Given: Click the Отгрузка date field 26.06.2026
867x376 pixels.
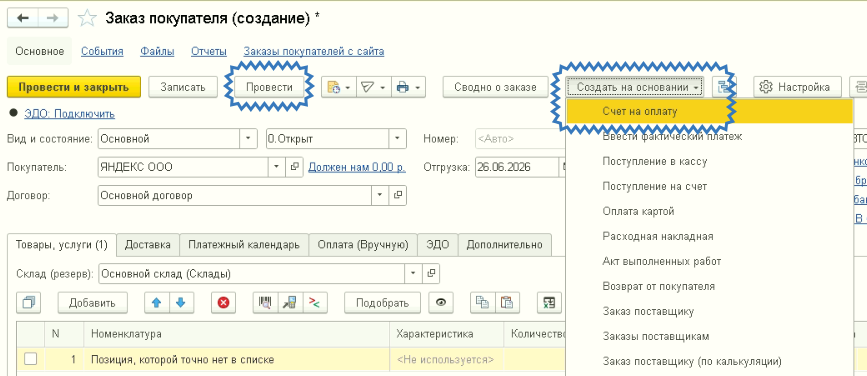Looking at the screenshot, I should (x=516, y=166).
